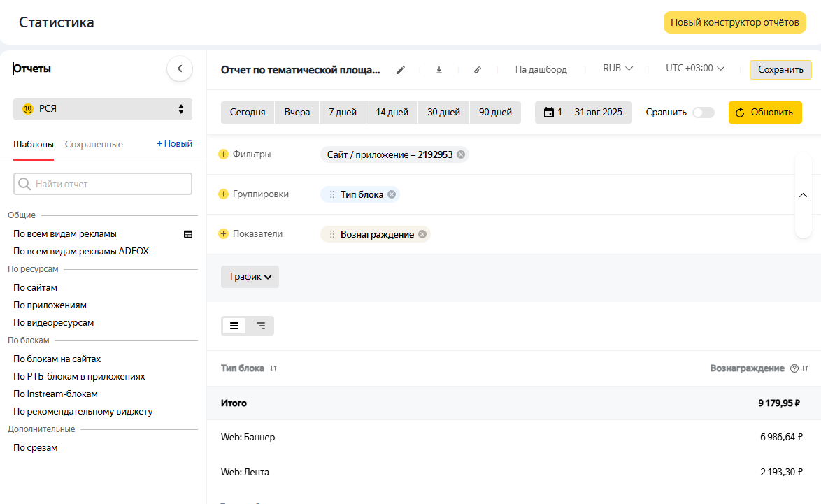This screenshot has height=504, width=821.
Task: Click the Обновить button
Action: [x=765, y=113]
